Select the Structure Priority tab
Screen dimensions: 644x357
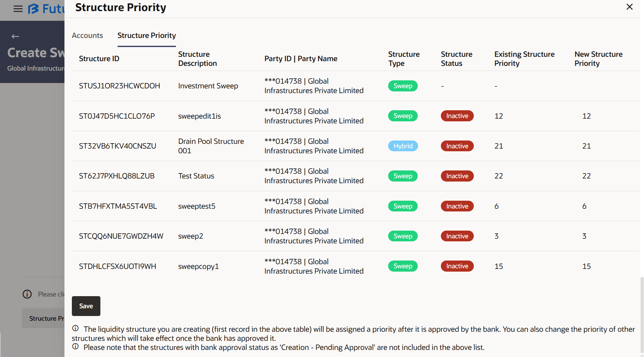(x=146, y=35)
